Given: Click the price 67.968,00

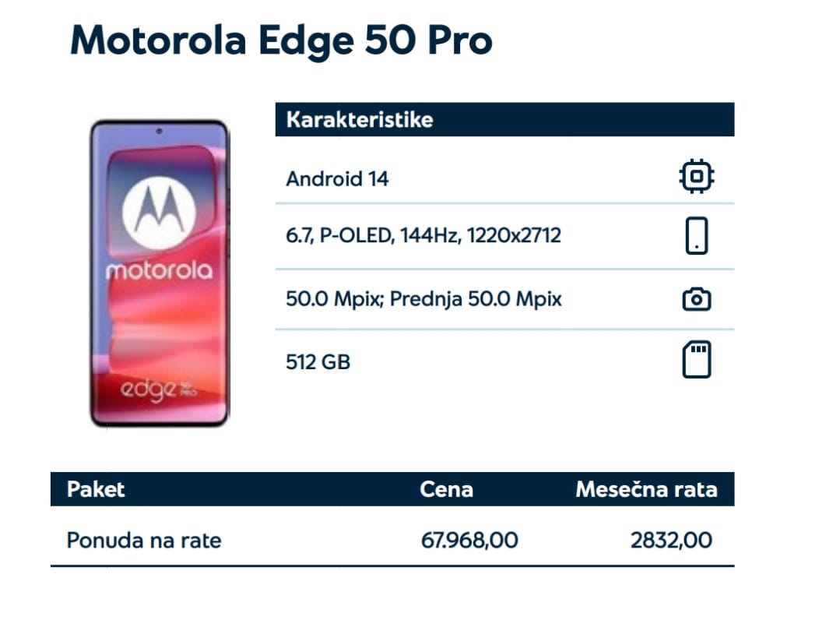Looking at the screenshot, I should pyautogui.click(x=469, y=540).
